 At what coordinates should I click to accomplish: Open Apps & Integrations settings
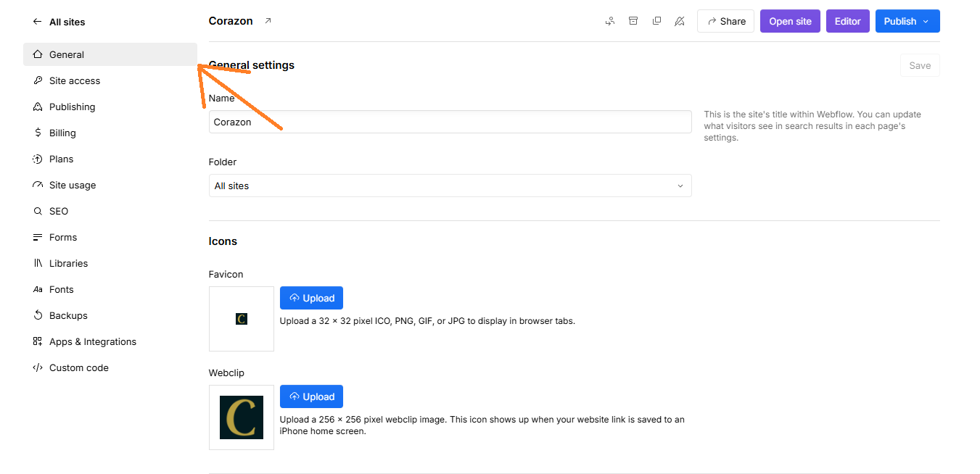(x=92, y=341)
